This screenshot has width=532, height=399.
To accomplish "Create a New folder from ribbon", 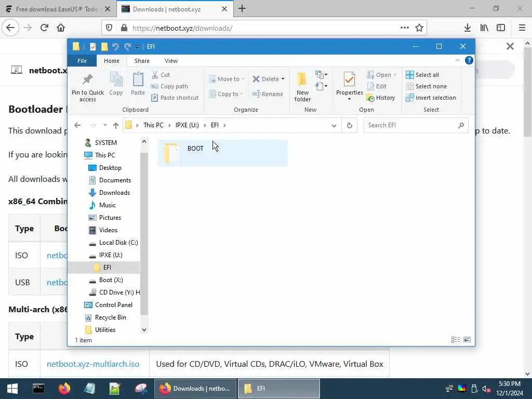I will [302, 87].
